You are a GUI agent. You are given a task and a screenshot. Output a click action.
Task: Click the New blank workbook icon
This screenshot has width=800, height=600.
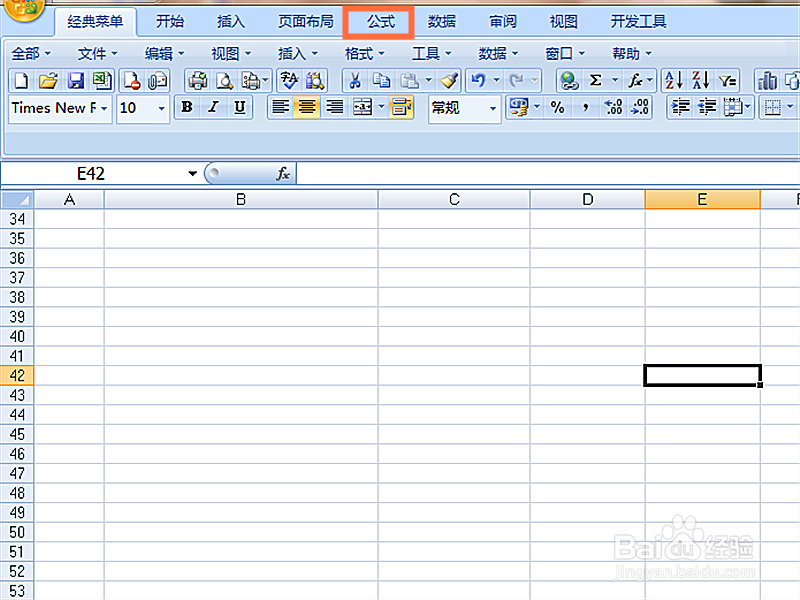21,81
